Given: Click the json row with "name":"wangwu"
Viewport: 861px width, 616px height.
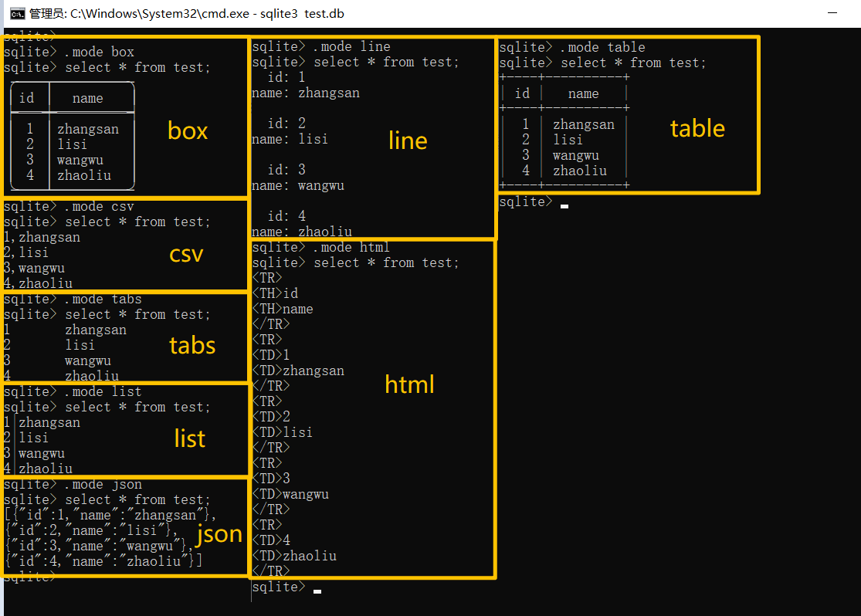Looking at the screenshot, I should pos(98,546).
